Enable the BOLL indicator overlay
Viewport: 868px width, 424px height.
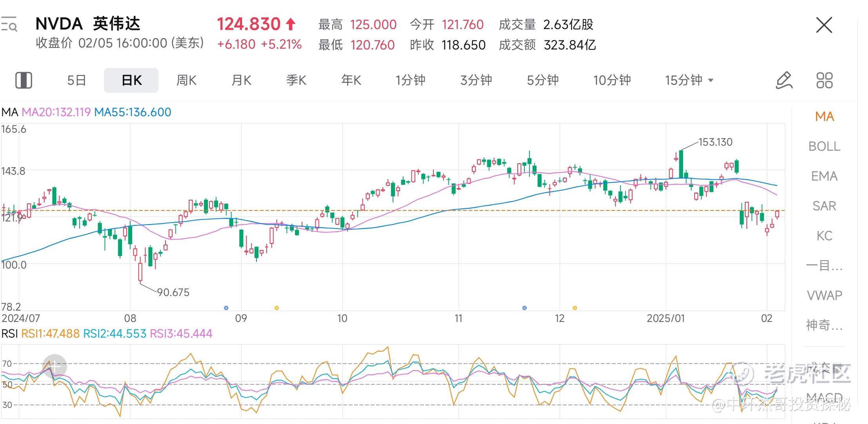tap(824, 146)
